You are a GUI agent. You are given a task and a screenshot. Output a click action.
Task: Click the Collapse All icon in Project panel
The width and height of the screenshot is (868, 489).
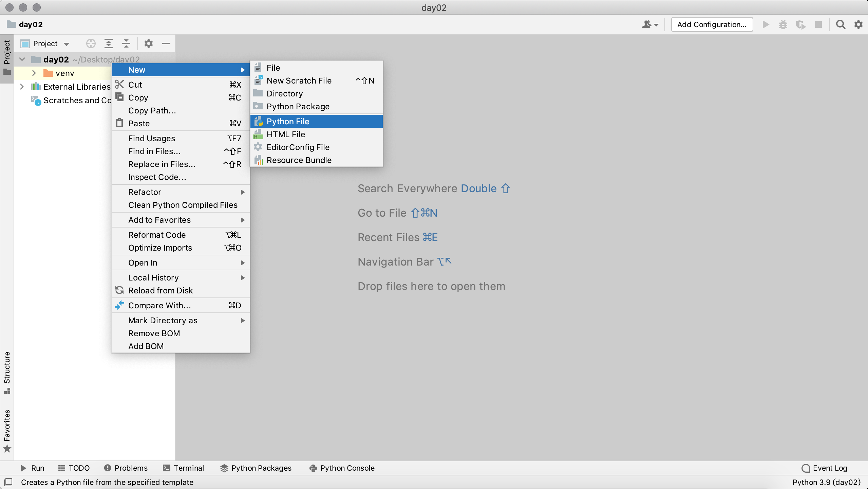pos(126,43)
